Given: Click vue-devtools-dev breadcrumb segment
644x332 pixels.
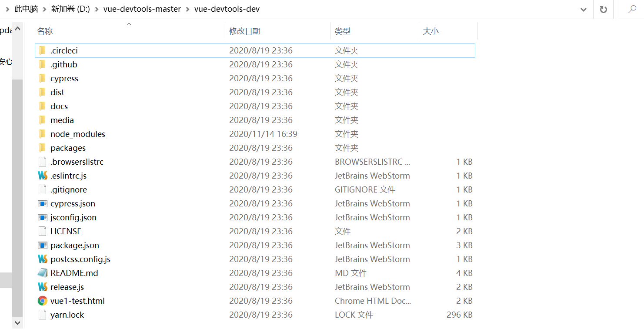Looking at the screenshot, I should 227,9.
